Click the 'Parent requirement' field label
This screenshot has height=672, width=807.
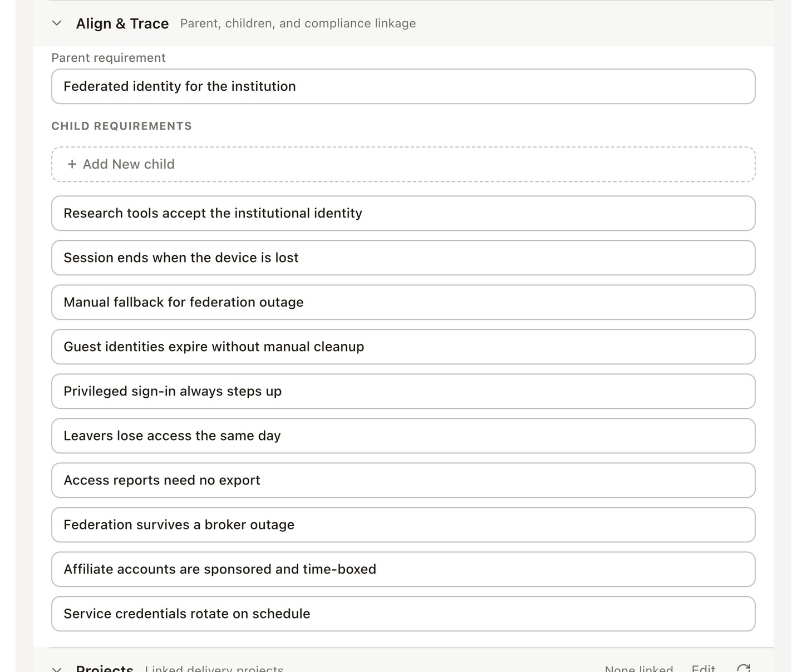point(109,58)
